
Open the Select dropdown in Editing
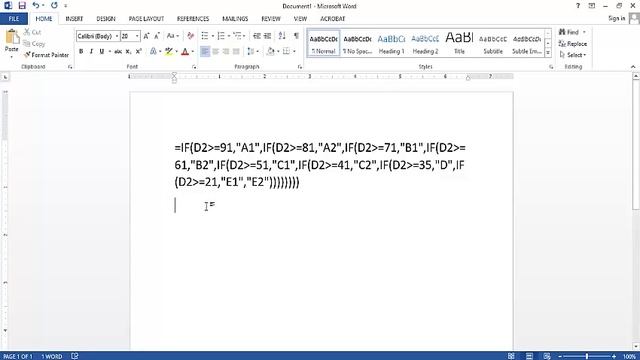click(x=573, y=55)
